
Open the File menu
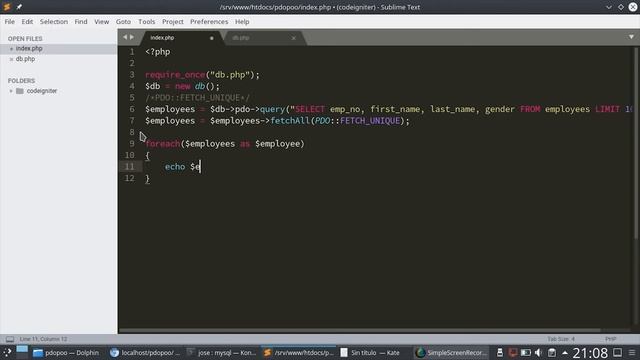(x=10, y=22)
